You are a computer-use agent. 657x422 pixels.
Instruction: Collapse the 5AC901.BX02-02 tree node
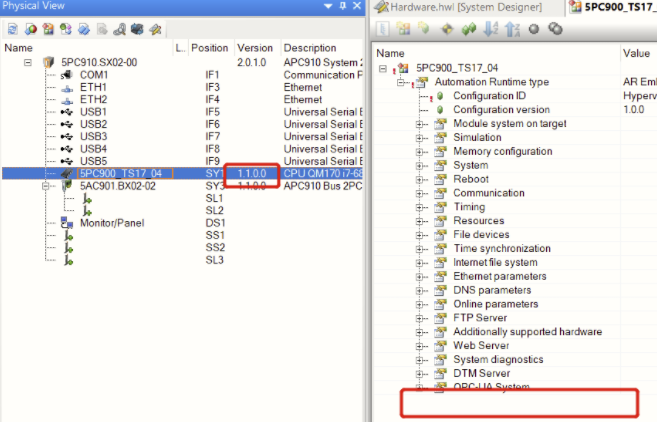pos(45,186)
